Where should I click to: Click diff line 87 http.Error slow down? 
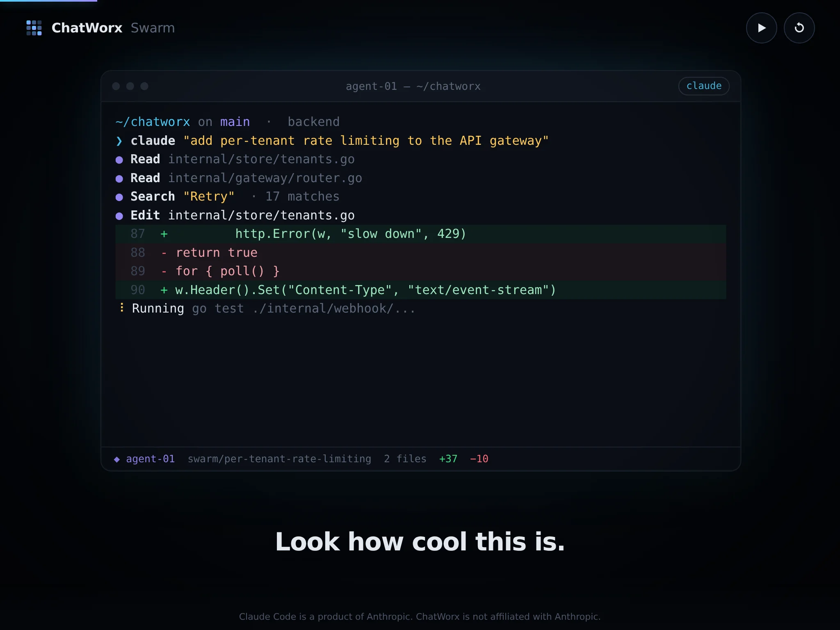420,234
